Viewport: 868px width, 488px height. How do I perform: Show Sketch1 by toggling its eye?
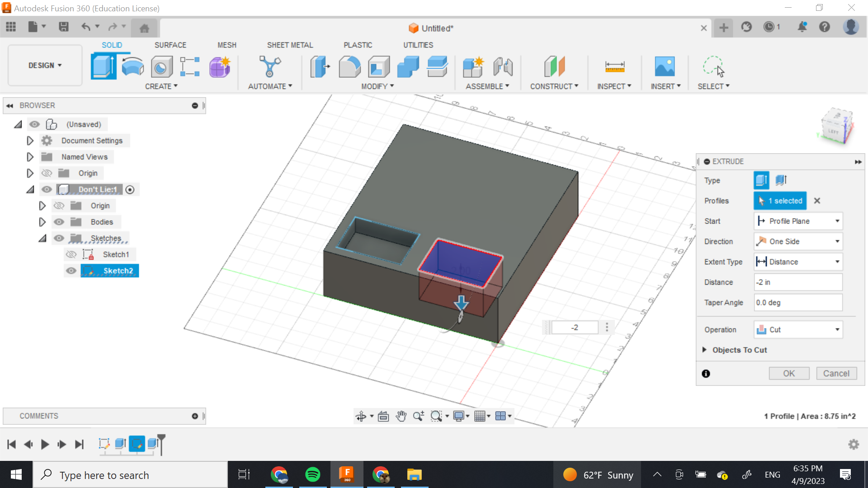[x=71, y=254]
